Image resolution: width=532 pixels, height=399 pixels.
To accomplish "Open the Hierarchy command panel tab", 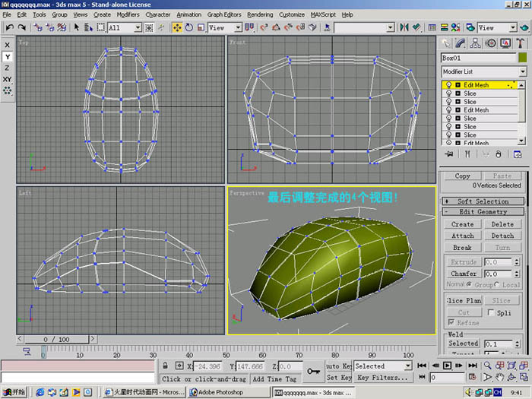I will point(475,43).
